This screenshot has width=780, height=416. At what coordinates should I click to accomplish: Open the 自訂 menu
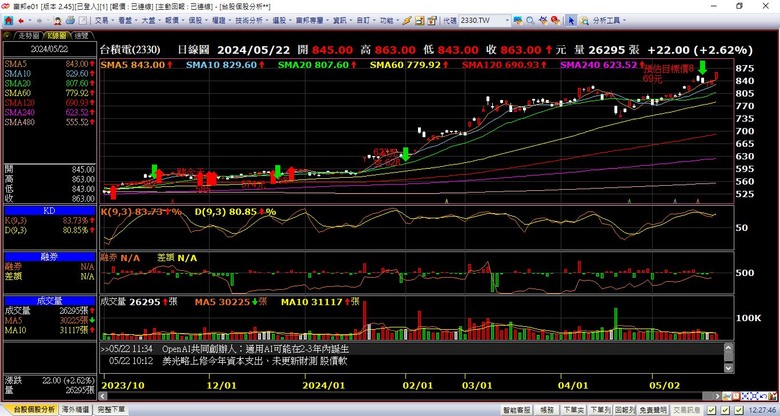tap(366, 21)
